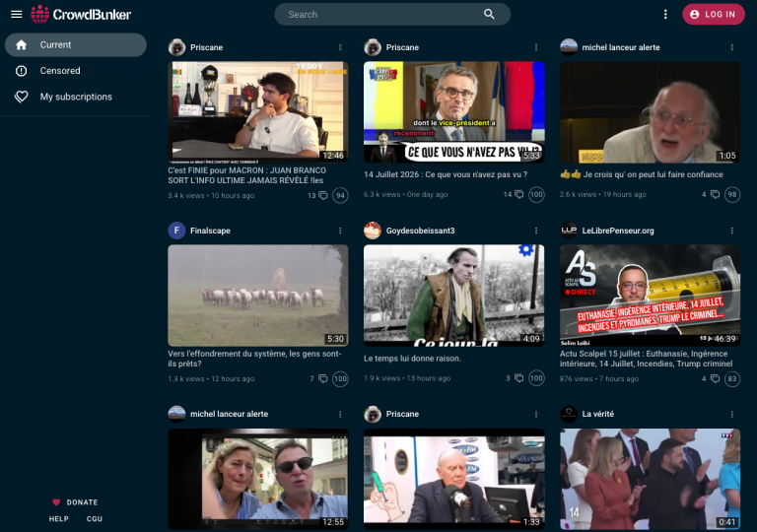
Task: Click comments icon on 'lui faire confiance' video
Action: click(x=715, y=194)
